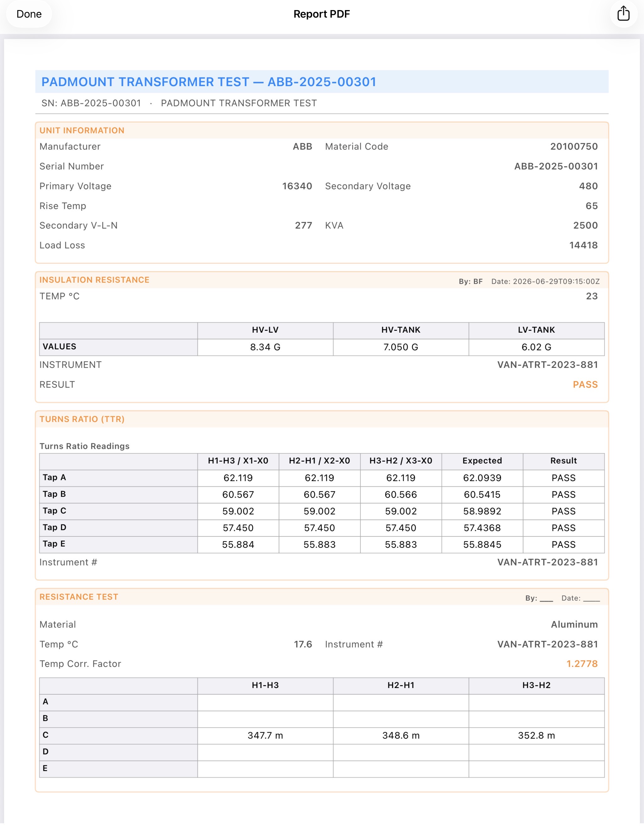Select the H1-H3 / X1-X0 column header
This screenshot has height=839, width=644.
238,461
